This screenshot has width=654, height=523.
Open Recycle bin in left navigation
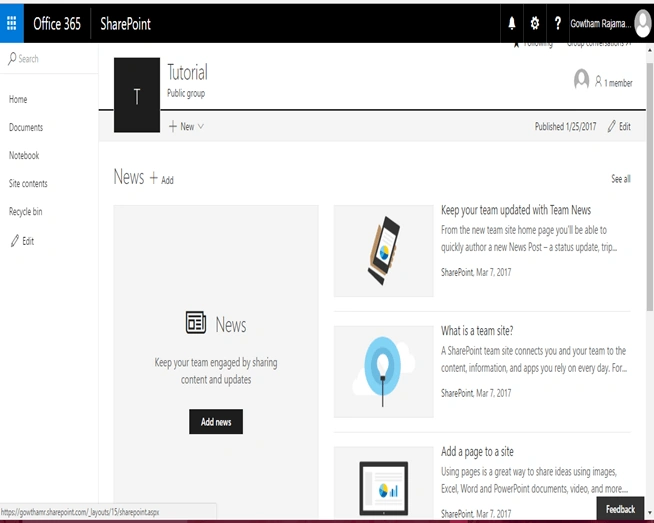(x=25, y=211)
